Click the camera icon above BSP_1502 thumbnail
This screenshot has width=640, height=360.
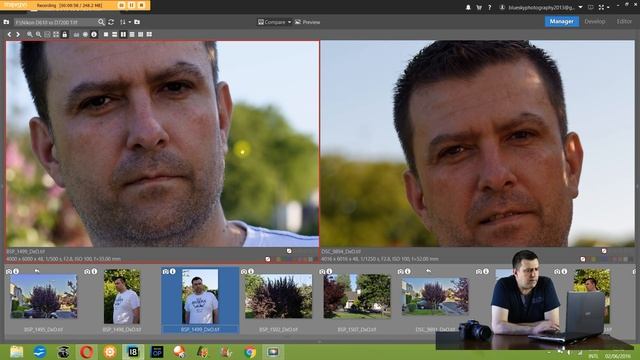pos(244,271)
